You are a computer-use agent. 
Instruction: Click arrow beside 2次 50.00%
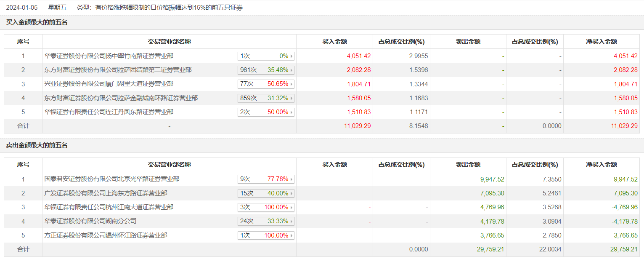(292, 112)
